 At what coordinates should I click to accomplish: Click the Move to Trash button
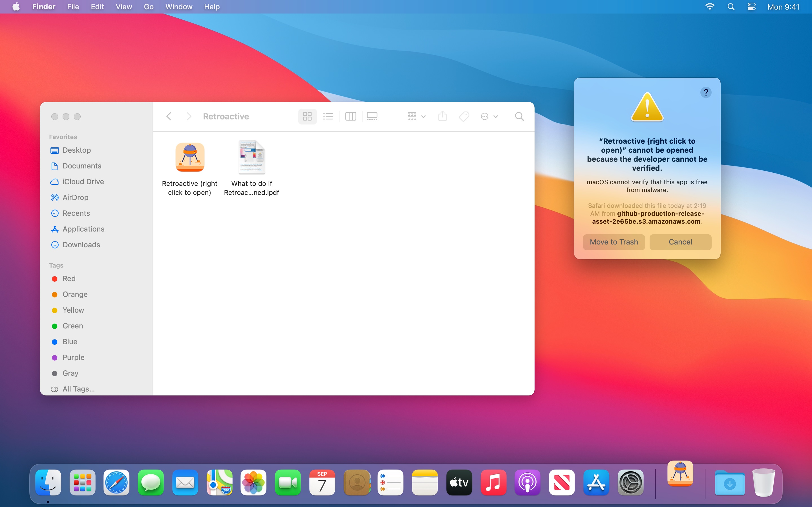coord(614,242)
